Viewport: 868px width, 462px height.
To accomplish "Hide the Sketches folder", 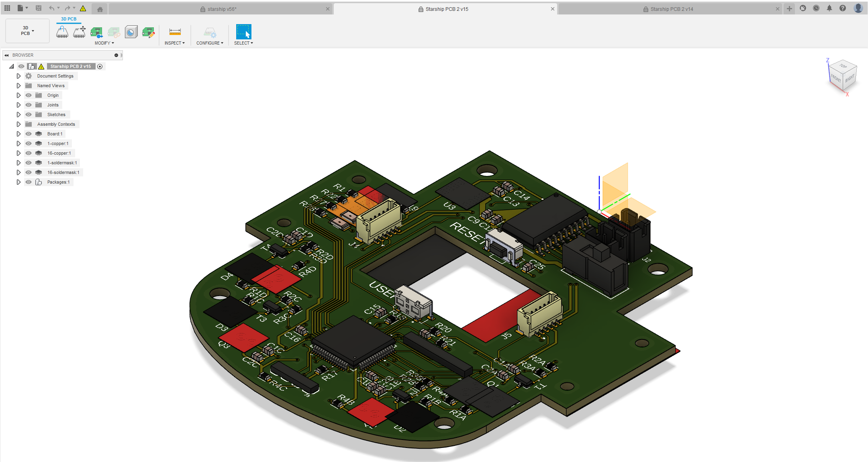I will tap(29, 114).
